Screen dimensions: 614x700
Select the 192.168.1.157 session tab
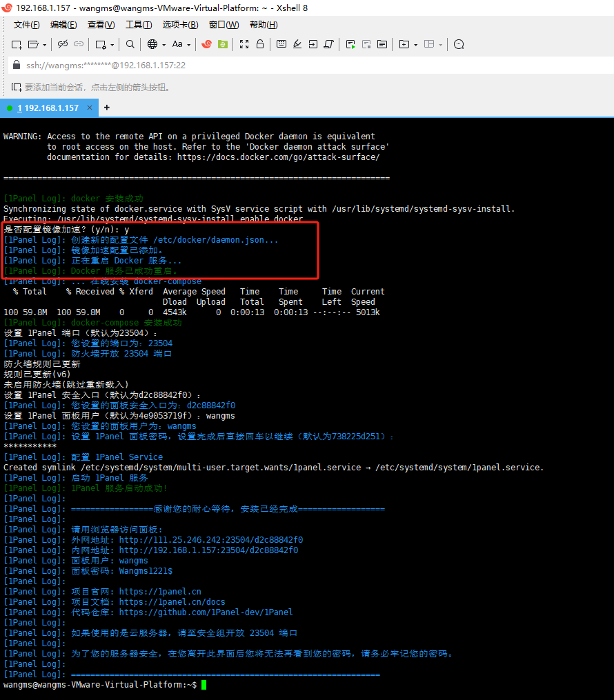click(x=48, y=108)
